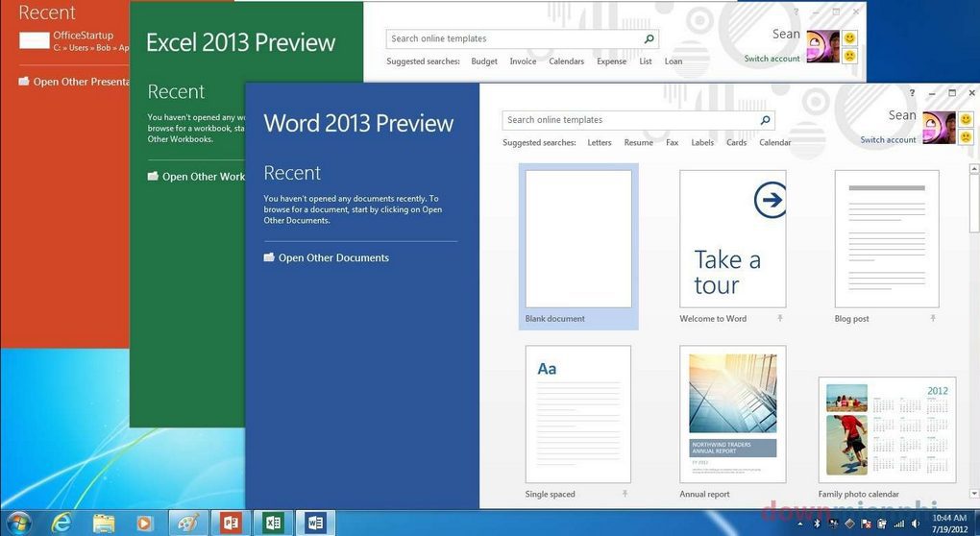The width and height of the screenshot is (980, 536).
Task: Search suggested term Budget in Excel
Action: tap(484, 61)
